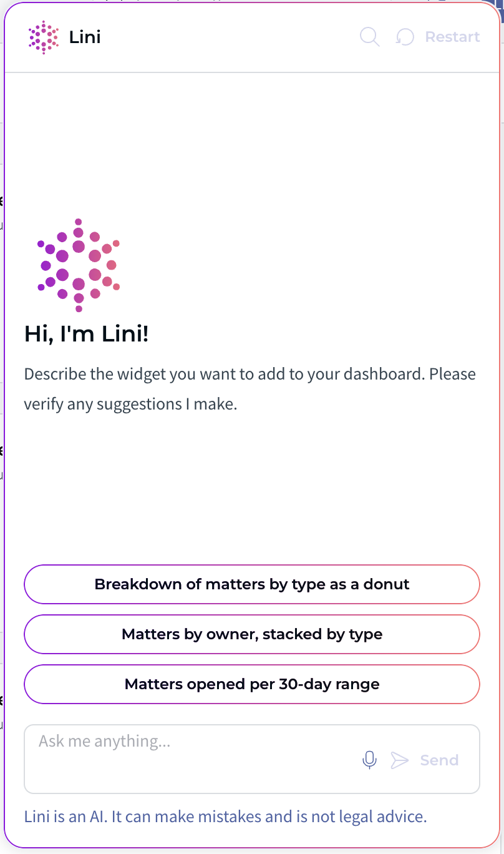Click the "verify any suggestions I make" line
Screen dimensions: 504x854
click(130, 404)
